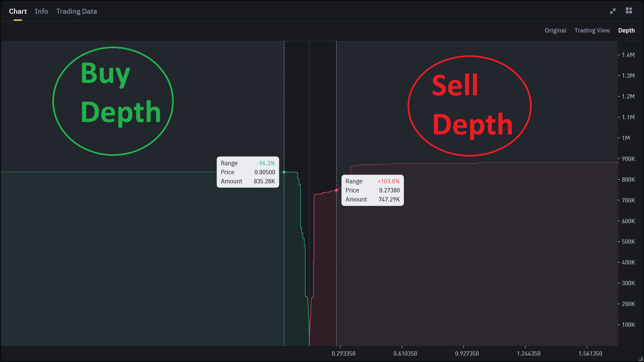Switch to the Chart tab
Screen dimensions: 644x362
coord(18,11)
